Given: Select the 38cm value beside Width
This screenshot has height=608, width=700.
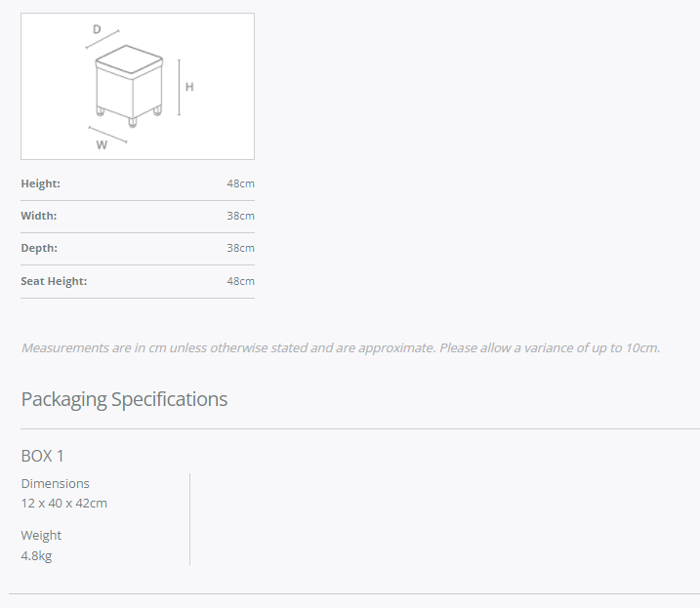Looking at the screenshot, I should click(x=240, y=216).
